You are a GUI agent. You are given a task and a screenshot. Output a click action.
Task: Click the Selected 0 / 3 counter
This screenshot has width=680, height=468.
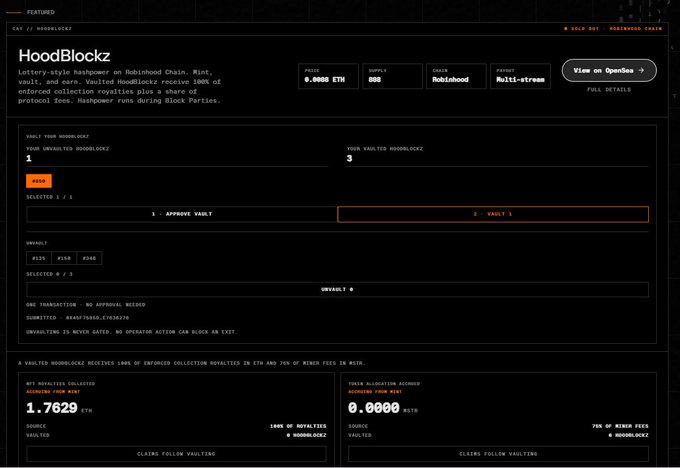click(49, 274)
